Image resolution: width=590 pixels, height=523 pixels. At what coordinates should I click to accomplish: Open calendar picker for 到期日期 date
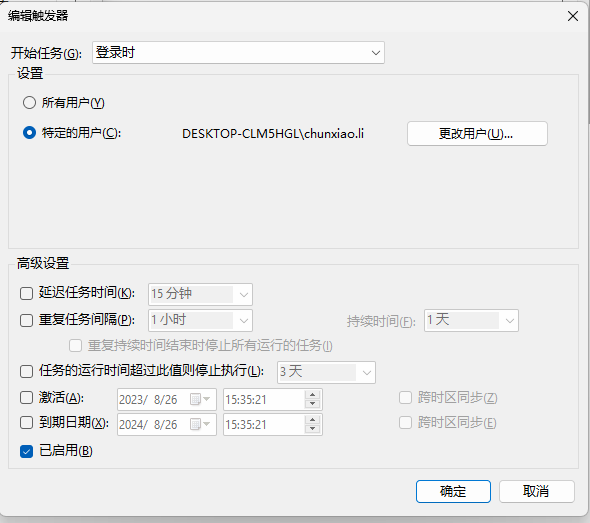tap(200, 424)
